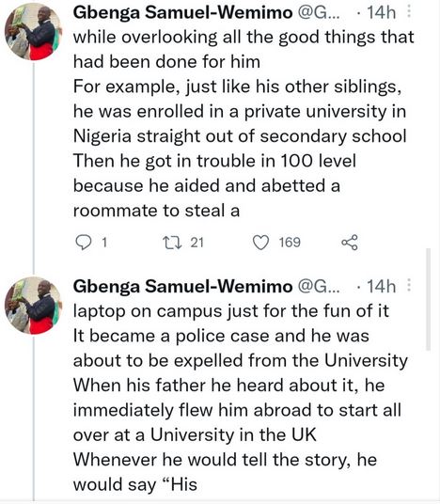Like the first tweet with heart icon
The width and height of the screenshot is (440, 504).
coord(260,243)
